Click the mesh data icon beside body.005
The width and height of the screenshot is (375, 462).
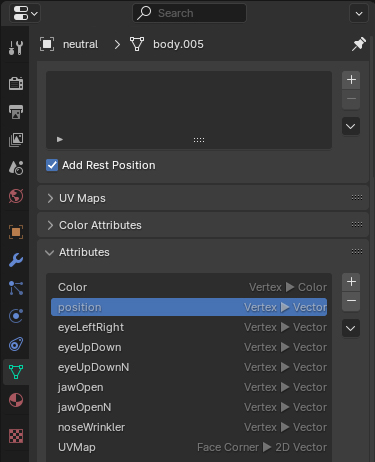(x=137, y=44)
